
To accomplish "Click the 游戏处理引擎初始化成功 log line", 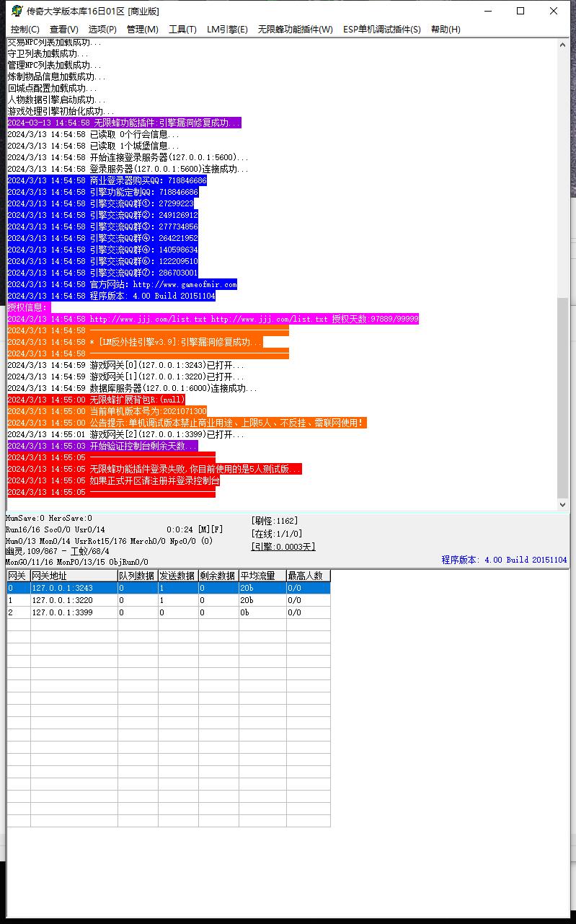I will (x=61, y=111).
